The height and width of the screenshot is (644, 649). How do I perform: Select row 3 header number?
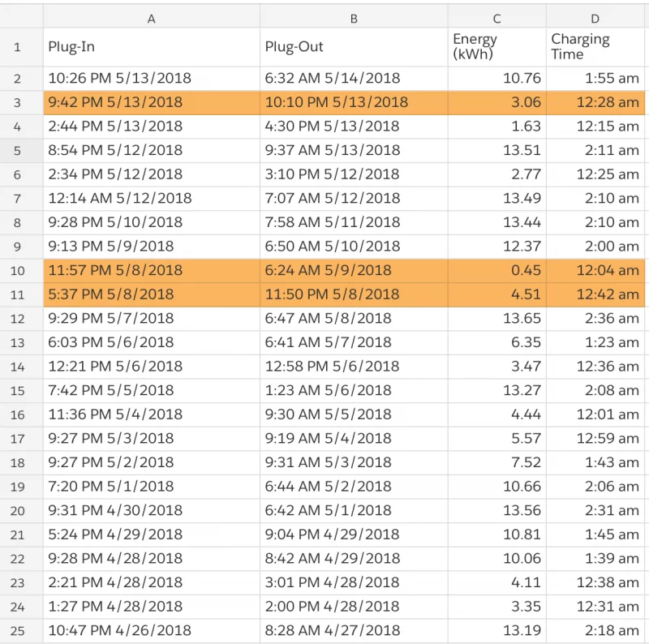[17, 102]
